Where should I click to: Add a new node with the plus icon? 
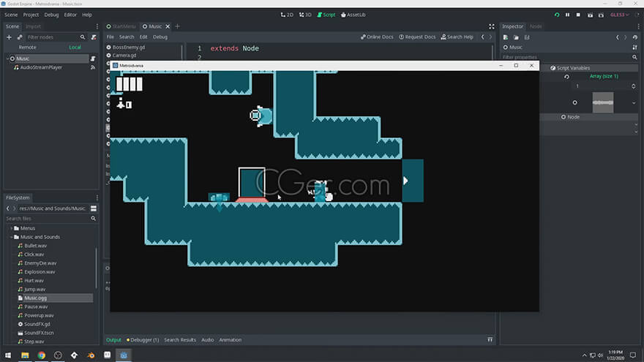tap(9, 37)
